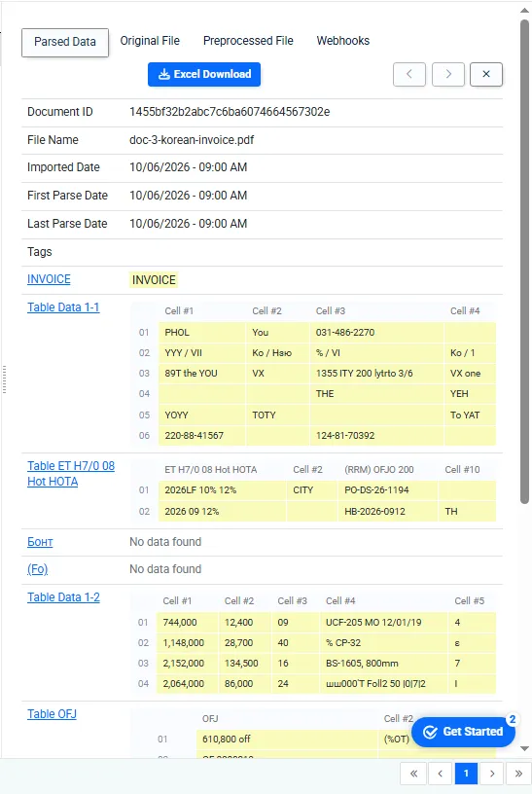The height and width of the screenshot is (794, 532).
Task: Click cell 1355 ITY 200 lytrto 3/6
Action: [376, 374]
